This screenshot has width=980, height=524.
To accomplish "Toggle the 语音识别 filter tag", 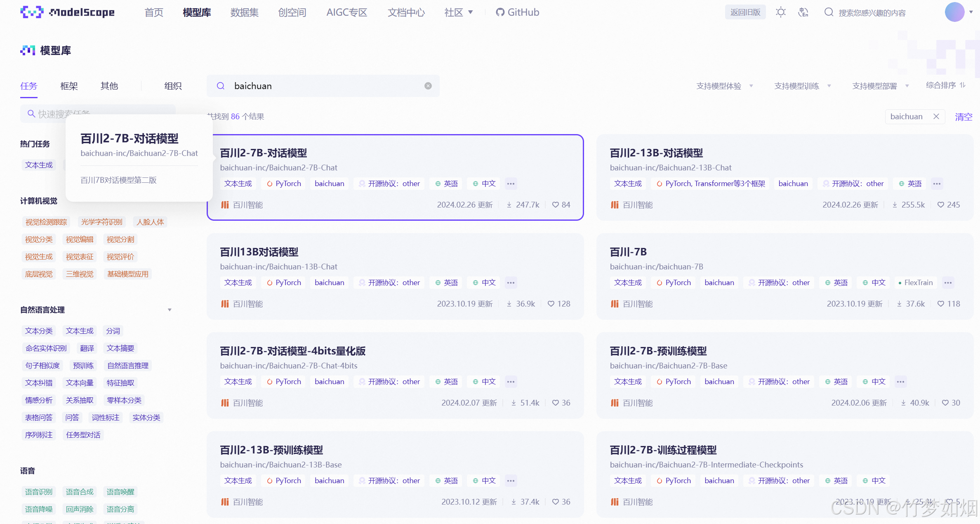I will (x=38, y=491).
